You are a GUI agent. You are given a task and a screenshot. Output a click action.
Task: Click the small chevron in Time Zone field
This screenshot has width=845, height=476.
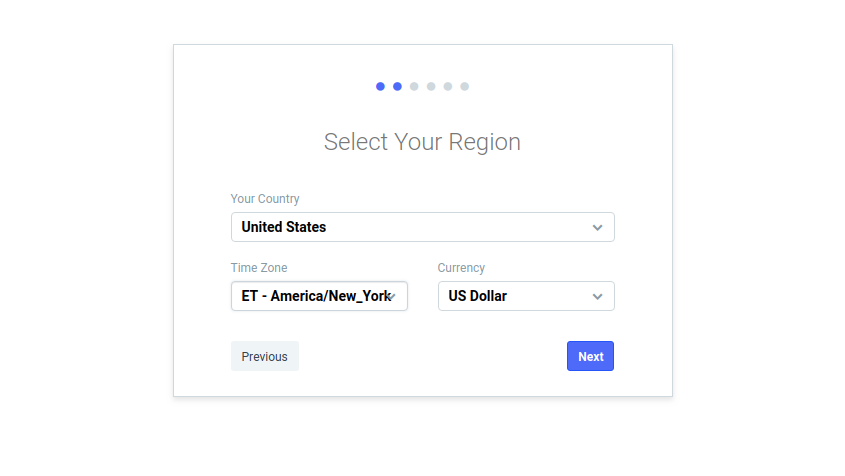392,296
